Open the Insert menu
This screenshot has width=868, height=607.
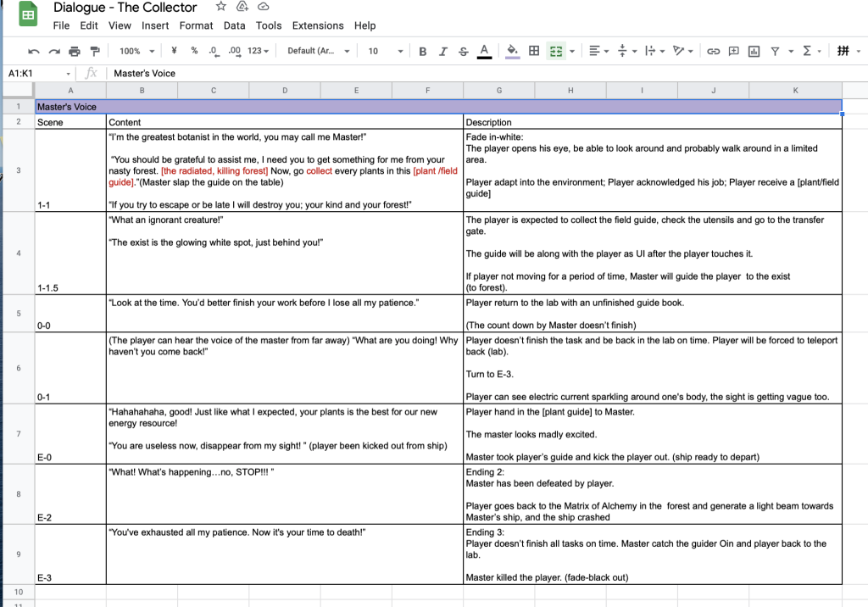click(155, 25)
